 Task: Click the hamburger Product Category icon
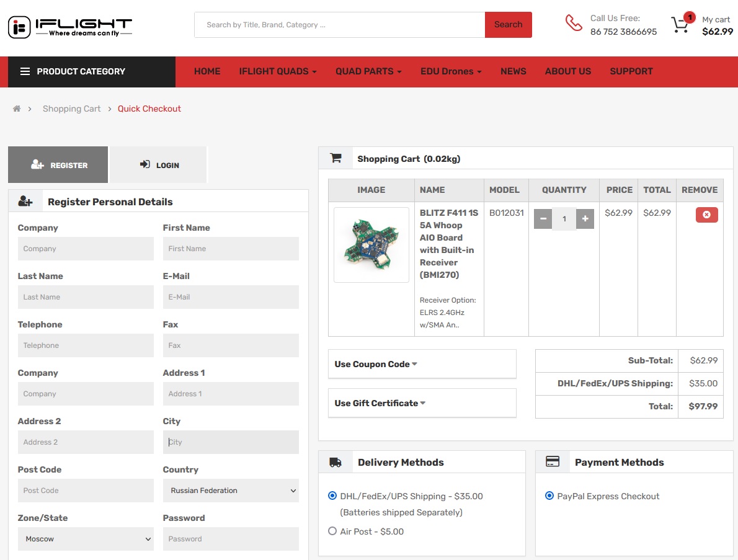[x=25, y=71]
